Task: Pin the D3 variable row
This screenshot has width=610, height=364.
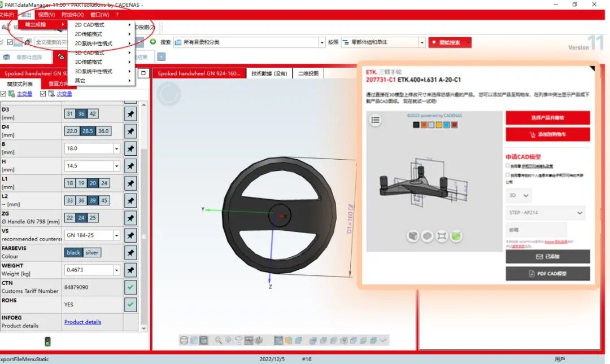Action: coord(130,114)
